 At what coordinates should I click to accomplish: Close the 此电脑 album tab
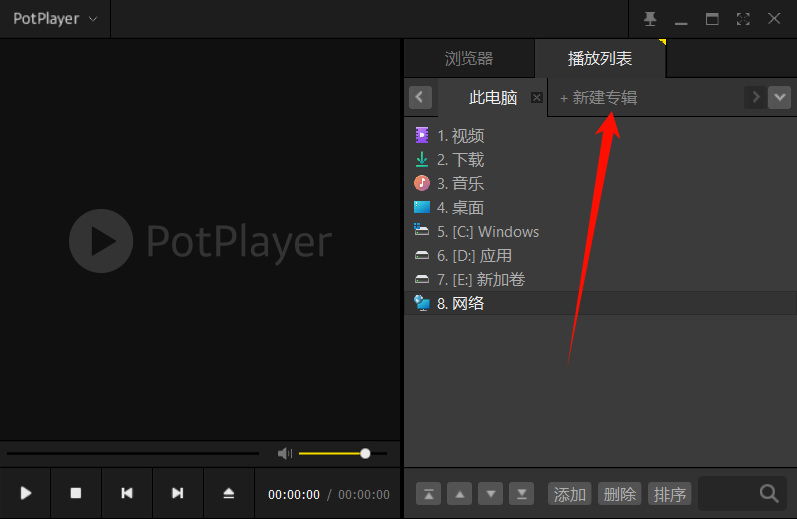[536, 98]
